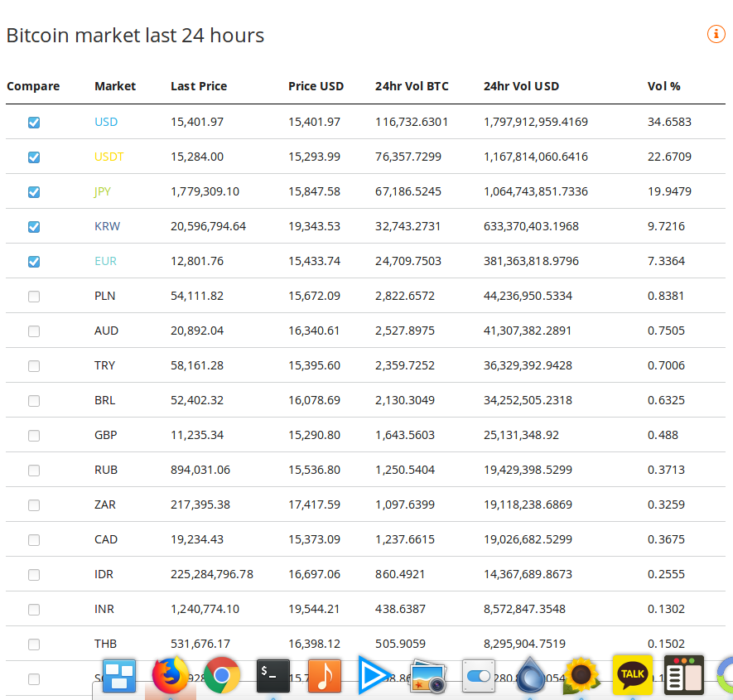Uncheck the USD compare checkbox

(34, 123)
